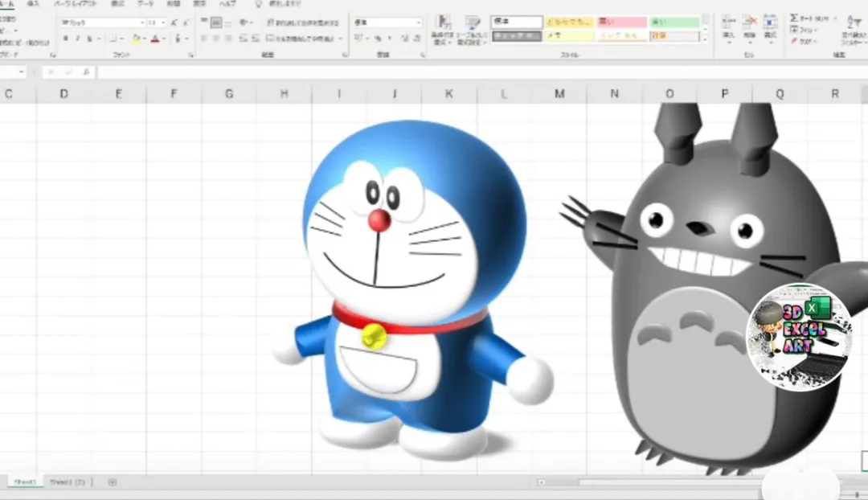Open the font name dropdown

tap(141, 23)
